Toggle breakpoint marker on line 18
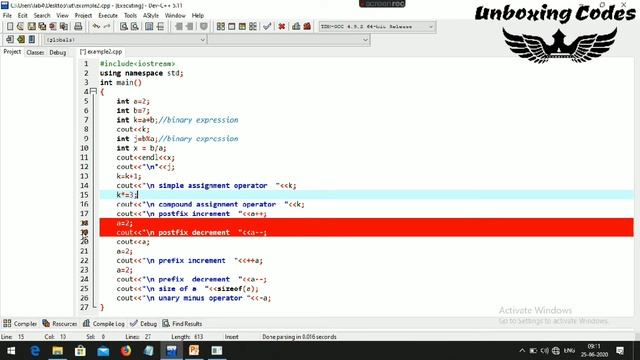This screenshot has height=360, width=640. 84,223
